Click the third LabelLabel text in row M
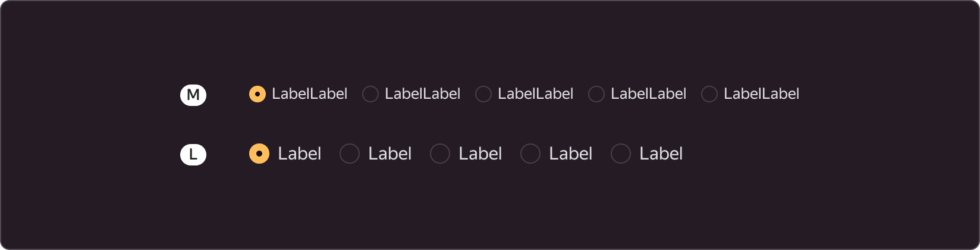Image resolution: width=980 pixels, height=250 pixels. click(535, 94)
